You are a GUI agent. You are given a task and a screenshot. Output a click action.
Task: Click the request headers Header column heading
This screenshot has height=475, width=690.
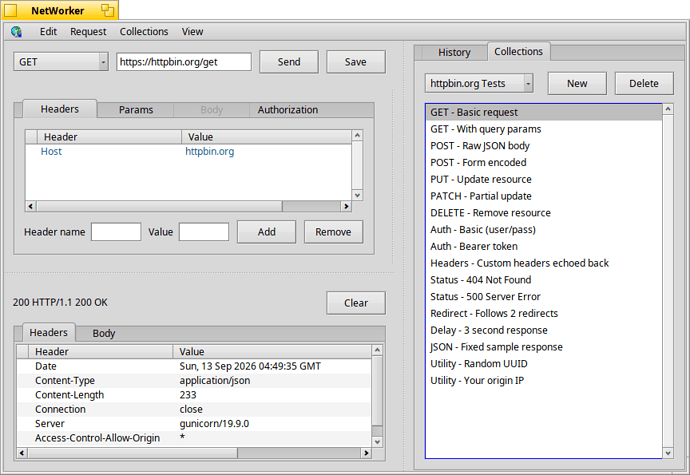point(109,137)
